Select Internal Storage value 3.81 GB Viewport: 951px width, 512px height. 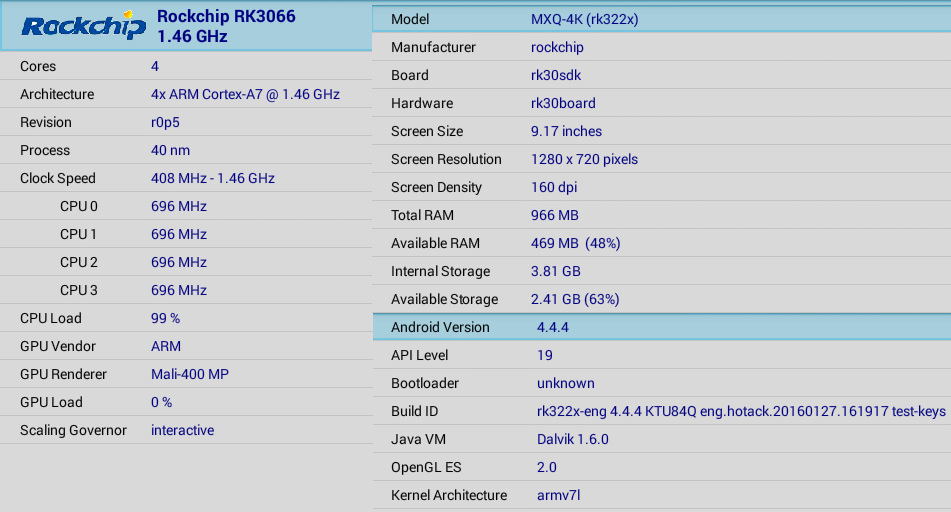(556, 271)
